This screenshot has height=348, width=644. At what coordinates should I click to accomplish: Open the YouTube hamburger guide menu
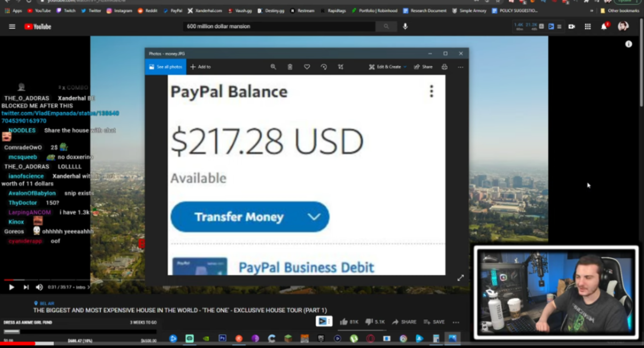12,26
